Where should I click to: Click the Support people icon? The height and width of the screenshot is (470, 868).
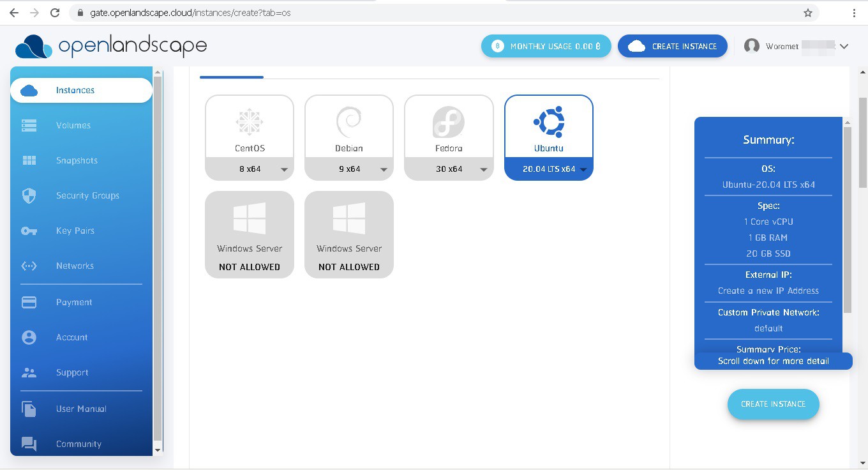(29, 372)
